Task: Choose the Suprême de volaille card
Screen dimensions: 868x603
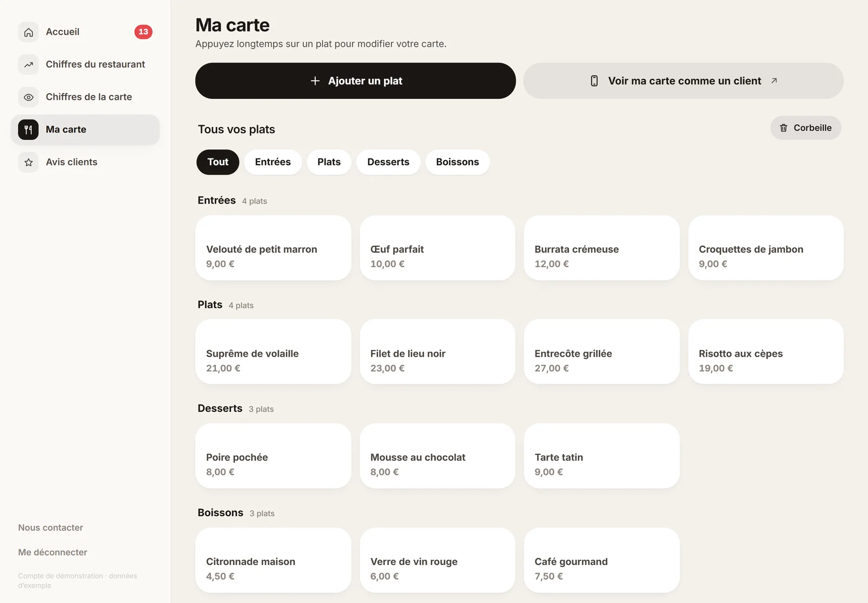Action: click(x=273, y=352)
